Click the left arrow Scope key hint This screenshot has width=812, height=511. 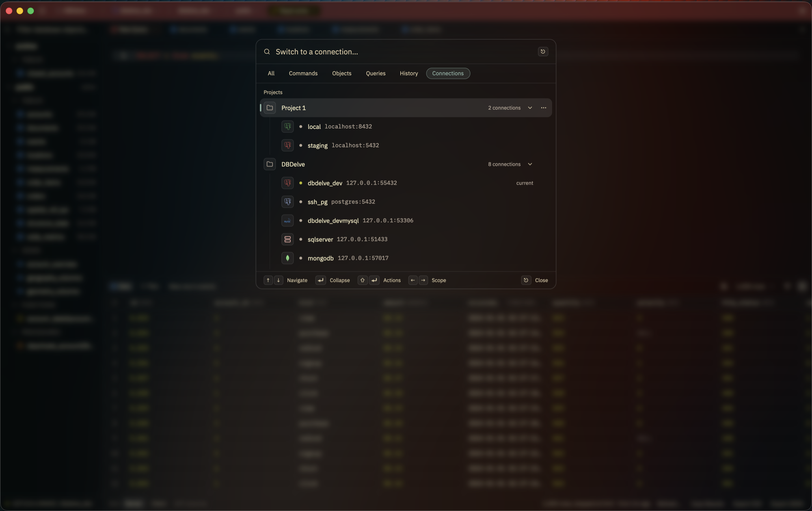(x=412, y=280)
